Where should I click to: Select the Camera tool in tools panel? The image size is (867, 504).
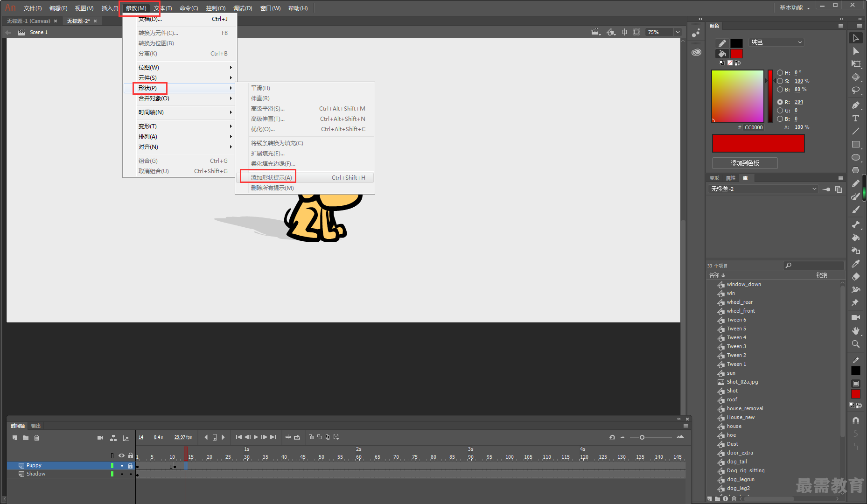[855, 317]
